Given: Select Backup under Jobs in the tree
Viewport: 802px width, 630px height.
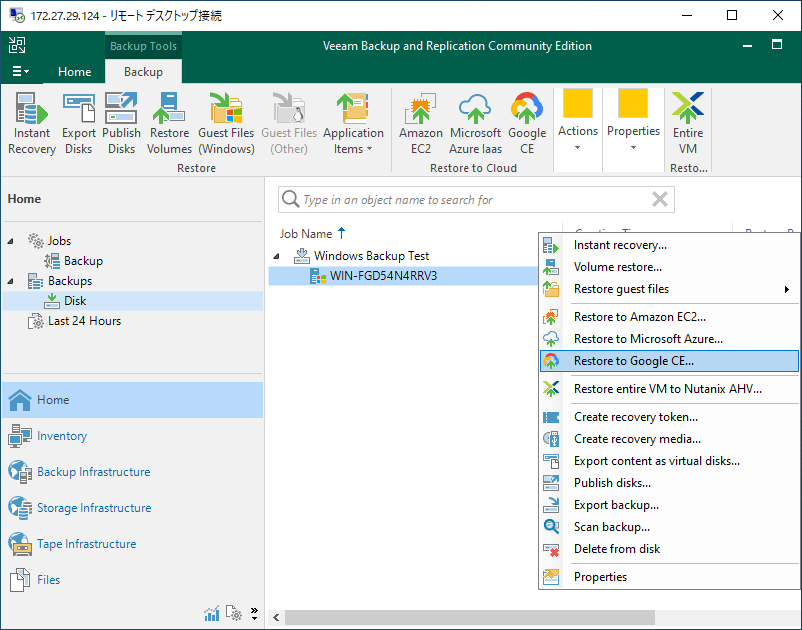Looking at the screenshot, I should tap(74, 261).
